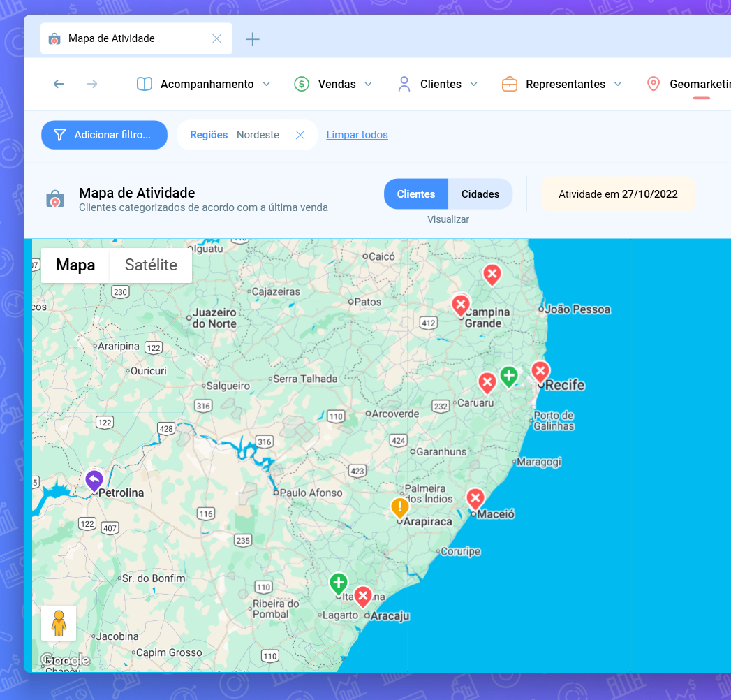Screen dimensions: 731x700
Task: Click the yellow warning marker at Arapiraca
Action: click(x=399, y=508)
